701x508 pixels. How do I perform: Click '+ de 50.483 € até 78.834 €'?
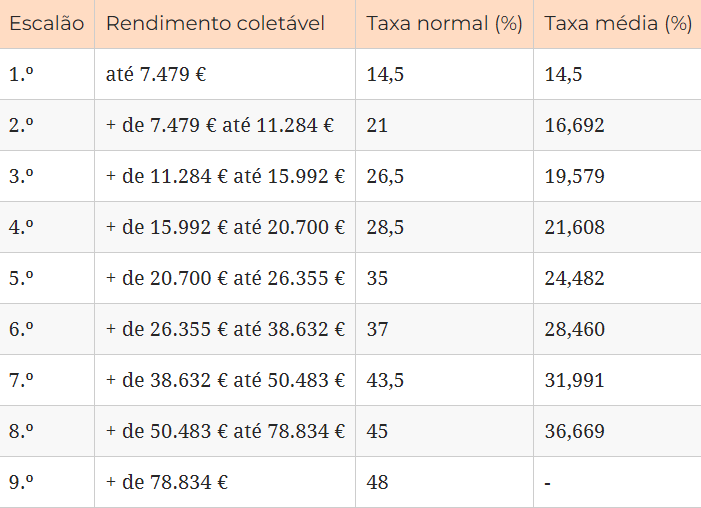pyautogui.click(x=225, y=431)
